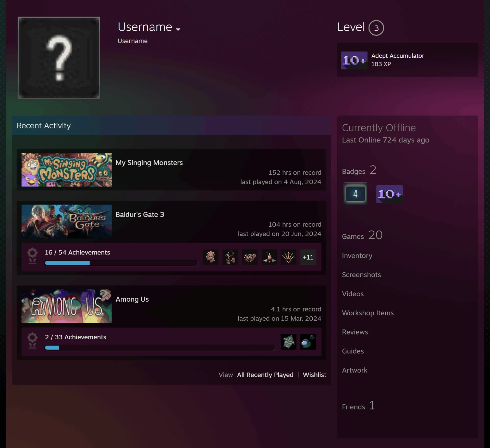View the purple crewmate achievement icon
The image size is (490, 448).
tap(308, 342)
